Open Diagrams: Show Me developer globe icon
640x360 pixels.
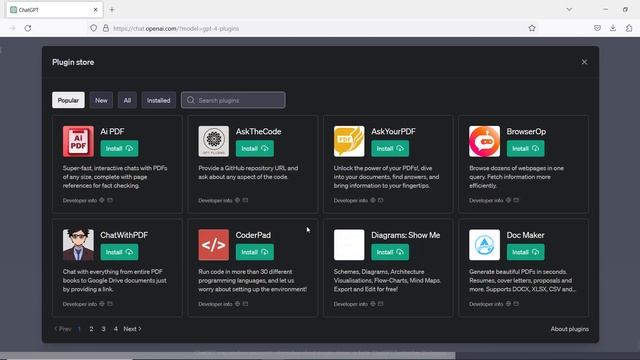(x=373, y=304)
